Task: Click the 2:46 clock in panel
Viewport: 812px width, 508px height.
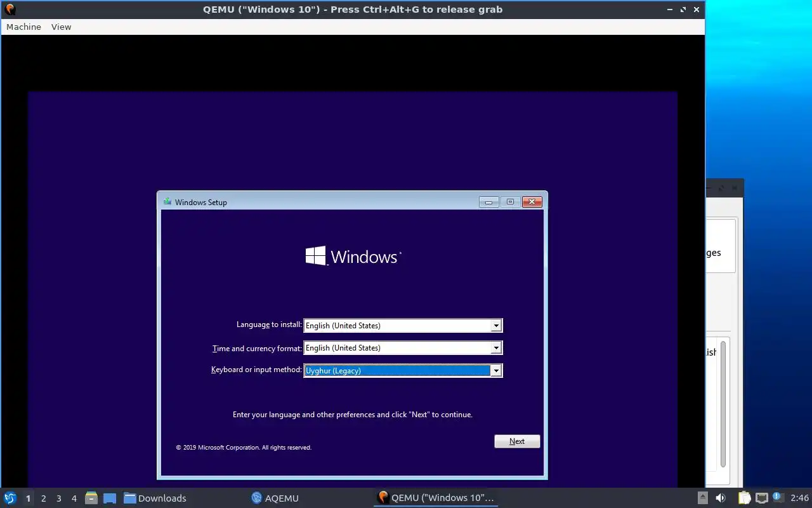Action: pyautogui.click(x=799, y=498)
